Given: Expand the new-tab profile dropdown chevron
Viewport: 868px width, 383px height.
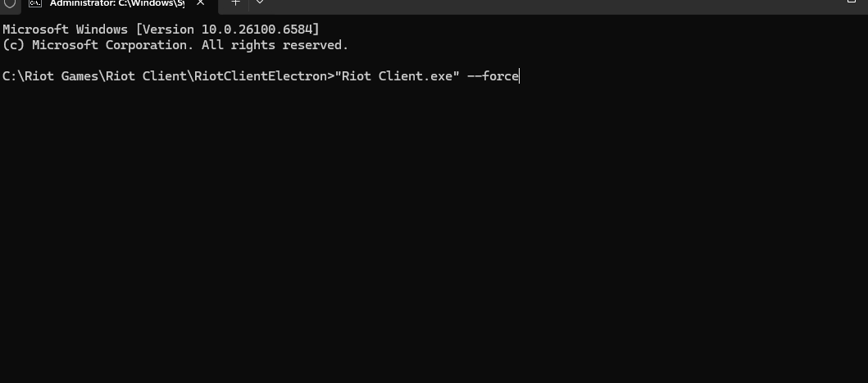Looking at the screenshot, I should coord(259,2).
